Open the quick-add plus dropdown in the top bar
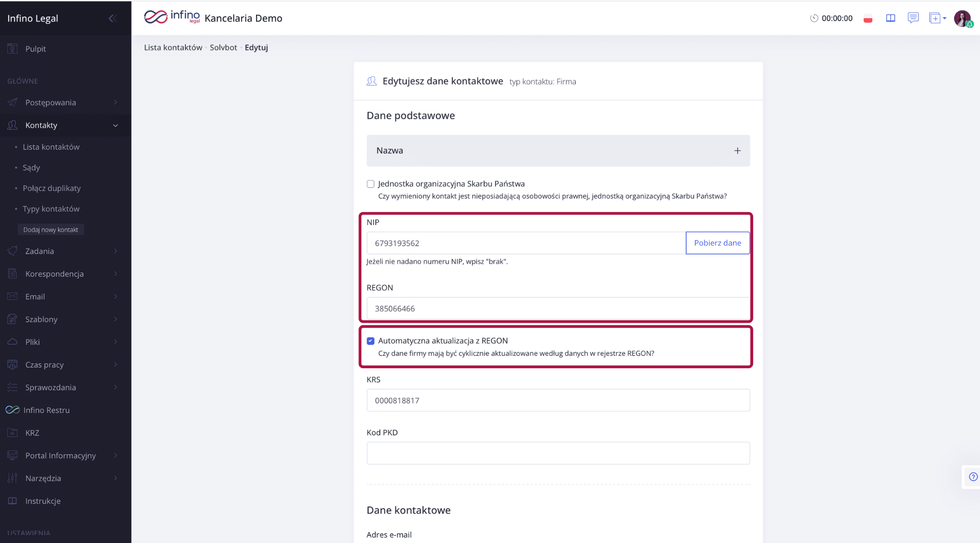Viewport: 980px width, 543px height. pyautogui.click(x=937, y=18)
